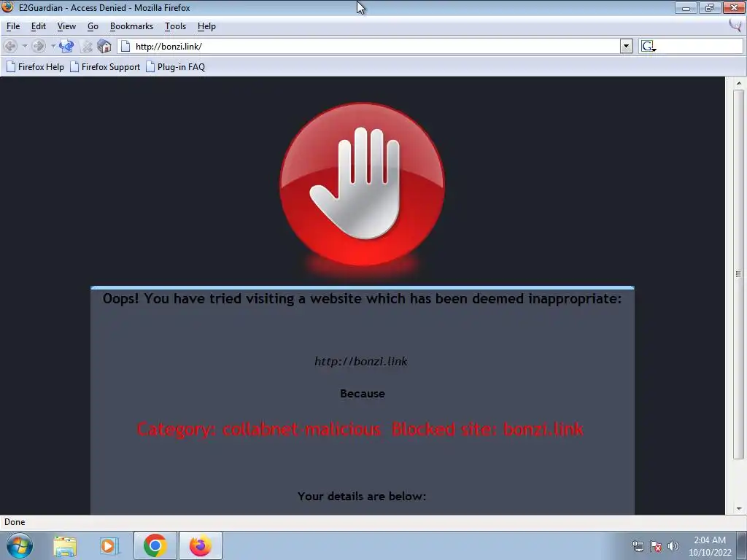
Task: Open the Forward history dropdown arrow
Action: [53, 46]
